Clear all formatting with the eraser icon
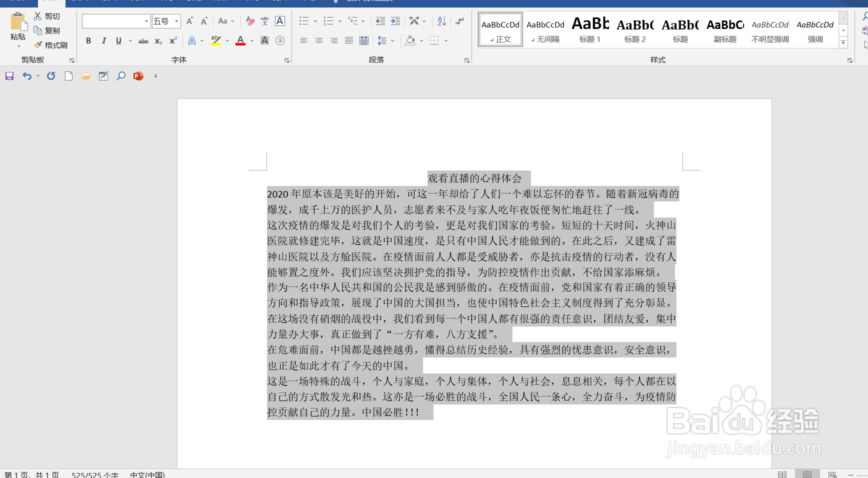The width and height of the screenshot is (868, 478). (x=250, y=21)
